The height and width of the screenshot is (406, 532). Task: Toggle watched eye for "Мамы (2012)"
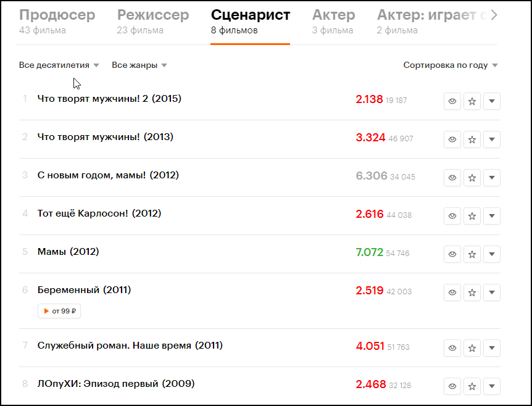tap(452, 254)
